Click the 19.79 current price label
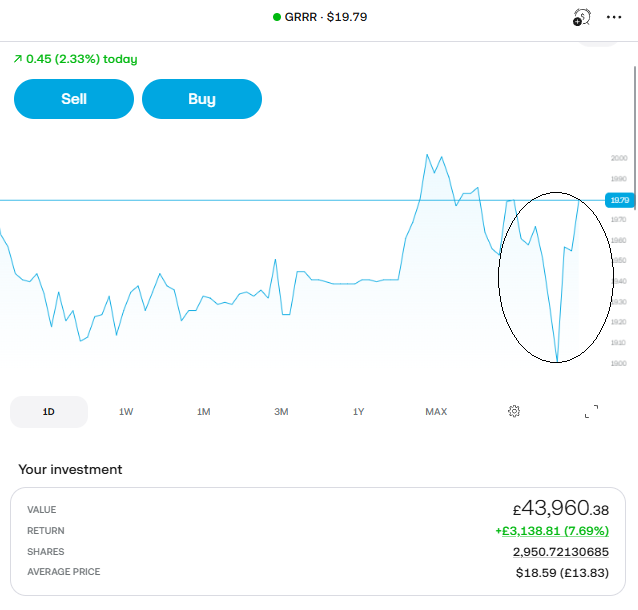Screen dimensions: 638x610 click(619, 200)
